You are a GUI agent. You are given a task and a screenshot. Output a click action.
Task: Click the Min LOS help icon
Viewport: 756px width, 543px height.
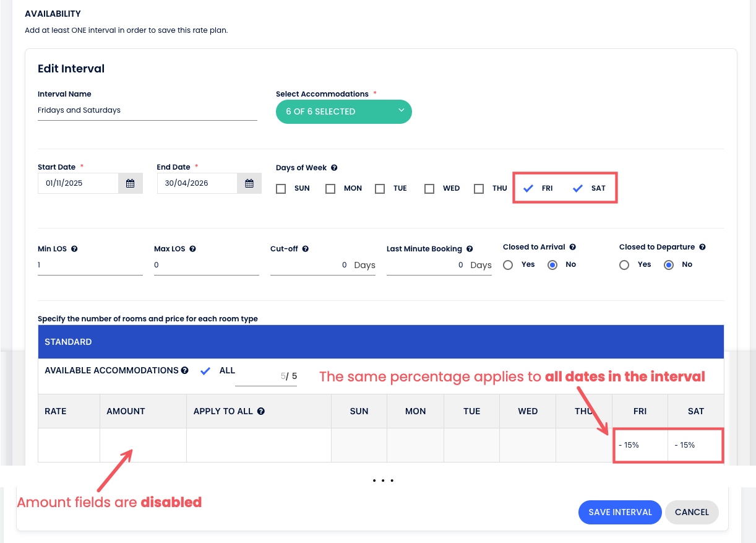pos(74,249)
